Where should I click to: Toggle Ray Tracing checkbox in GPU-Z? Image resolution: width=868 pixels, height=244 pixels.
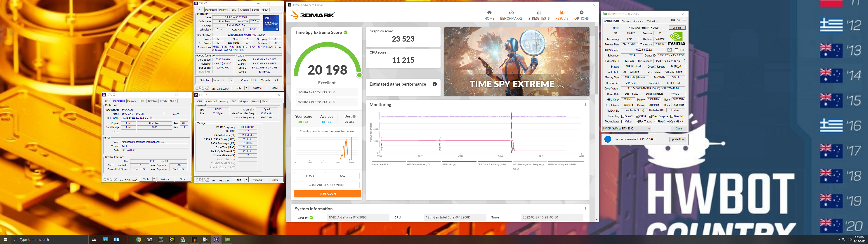click(637, 122)
